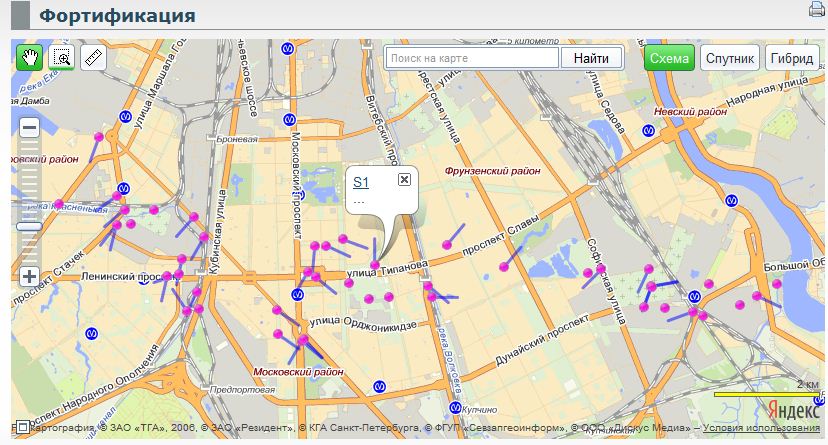This screenshot has height=445, width=828.
Task: Click the small square toggle at bottom-left corner
Action: click(23, 427)
